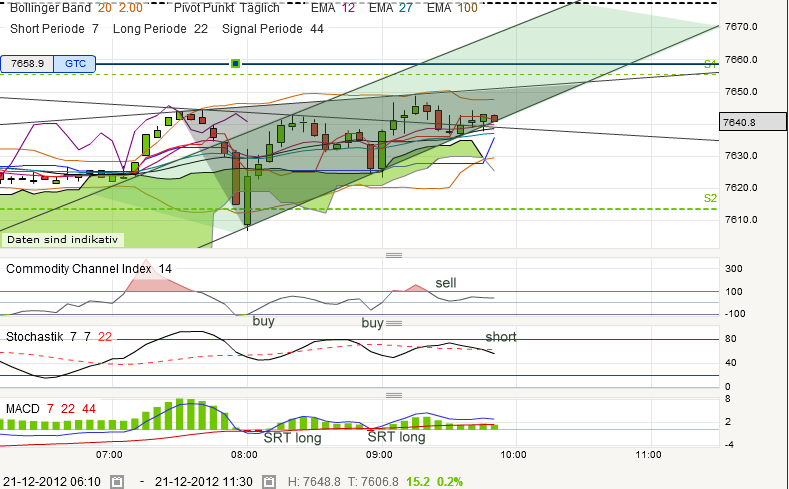Click the SRT long annotation near 08:00
The image size is (789, 489).
[x=292, y=438]
